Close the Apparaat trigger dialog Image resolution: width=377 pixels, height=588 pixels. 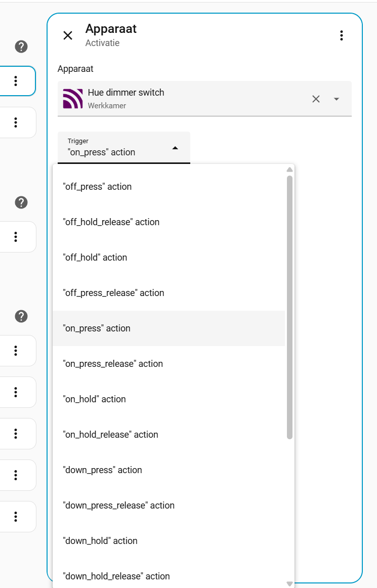point(68,35)
